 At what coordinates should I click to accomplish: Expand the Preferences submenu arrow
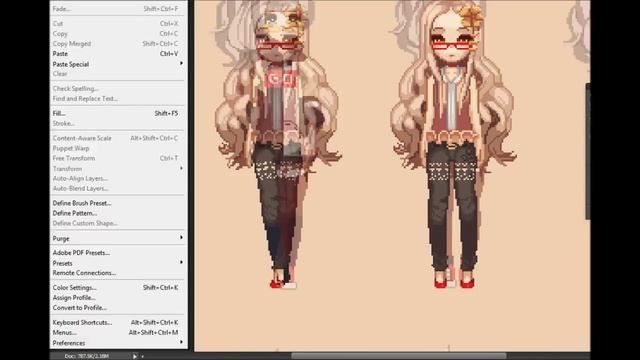coord(181,342)
